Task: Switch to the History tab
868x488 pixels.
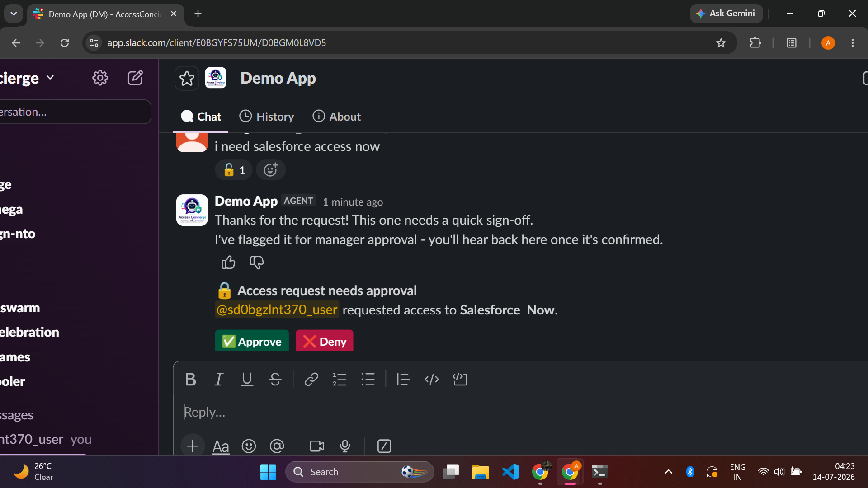Action: [x=266, y=117]
